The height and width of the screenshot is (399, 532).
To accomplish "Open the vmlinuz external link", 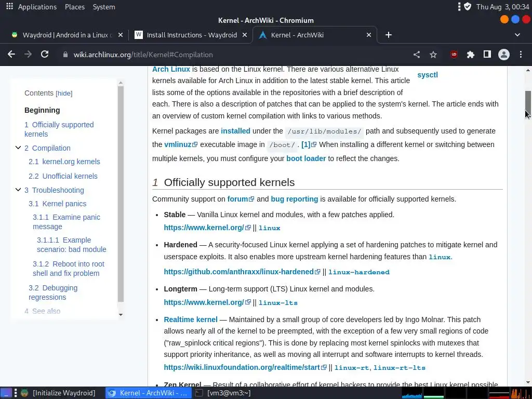I will [180, 144].
